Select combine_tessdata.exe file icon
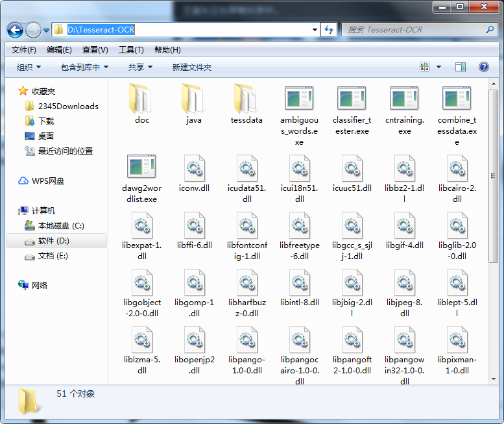Viewport: 504px width, 424px height. 457,98
